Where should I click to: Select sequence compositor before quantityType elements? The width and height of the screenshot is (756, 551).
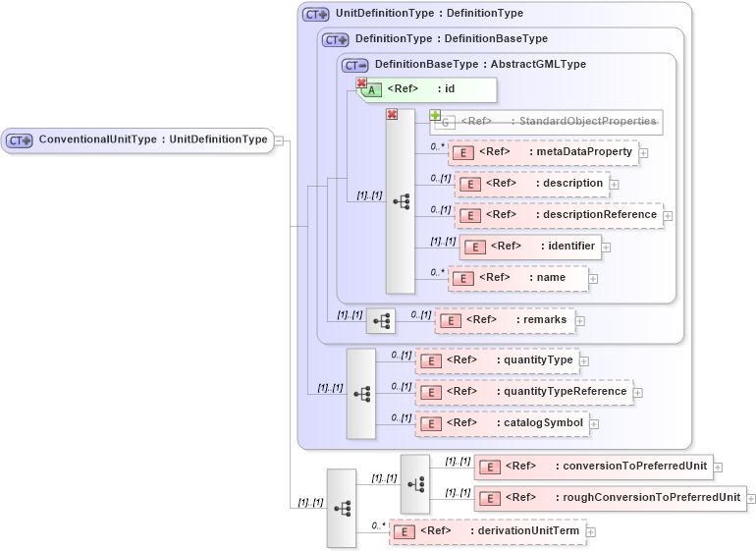coord(361,394)
